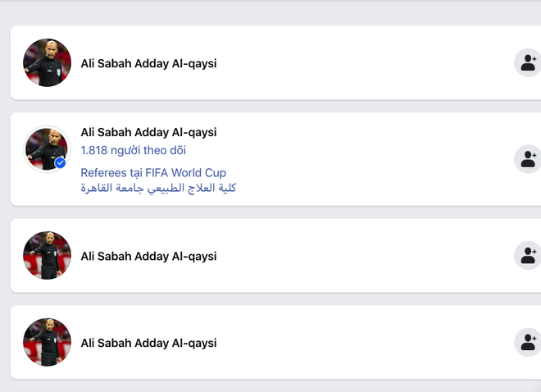Open the third result's profile picture
The width and height of the screenshot is (541, 392).
(47, 255)
